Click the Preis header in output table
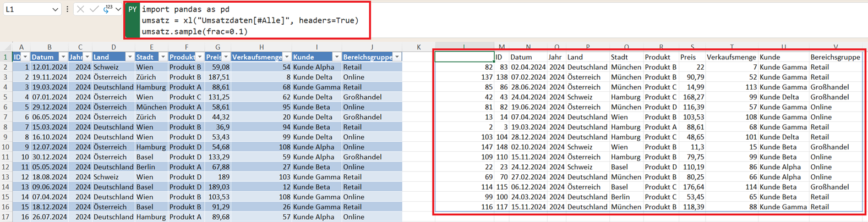This screenshot has width=868, height=222. pyautogui.click(x=687, y=57)
